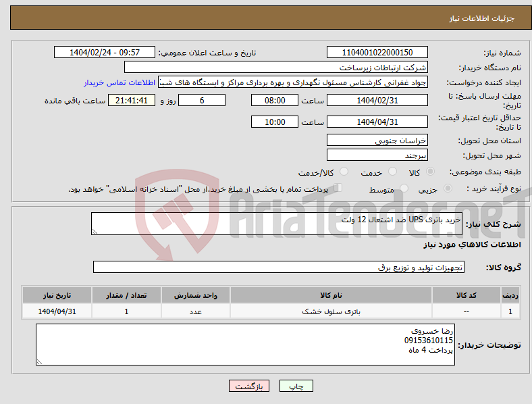The image size is (532, 404).
Task: Click the buyer name field شرکت ارتباطات زیرساخت
Action: coord(276,67)
